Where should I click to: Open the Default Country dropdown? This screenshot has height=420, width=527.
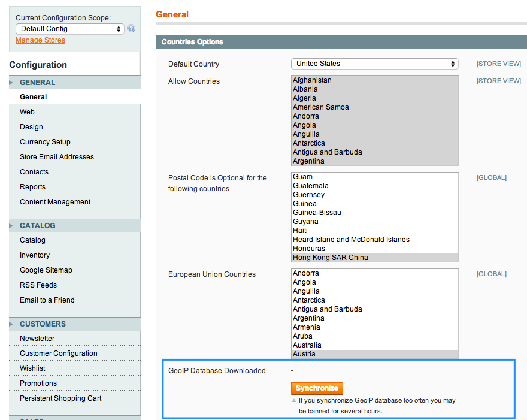pyautogui.click(x=374, y=64)
